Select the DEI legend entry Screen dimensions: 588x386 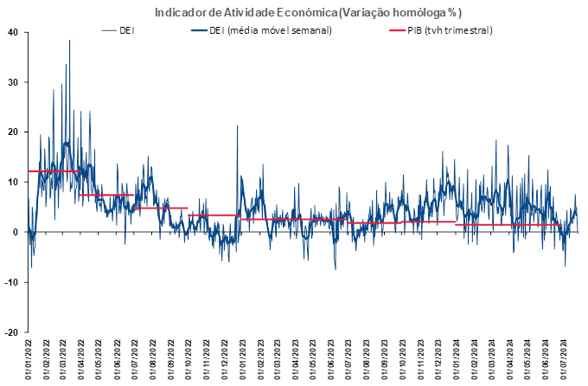coord(127,30)
